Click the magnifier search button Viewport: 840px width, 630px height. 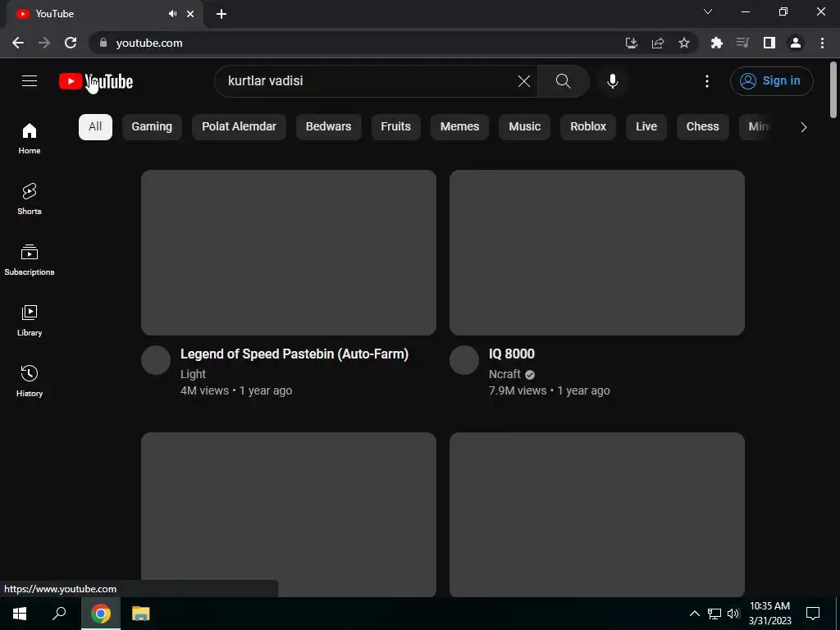[563, 81]
